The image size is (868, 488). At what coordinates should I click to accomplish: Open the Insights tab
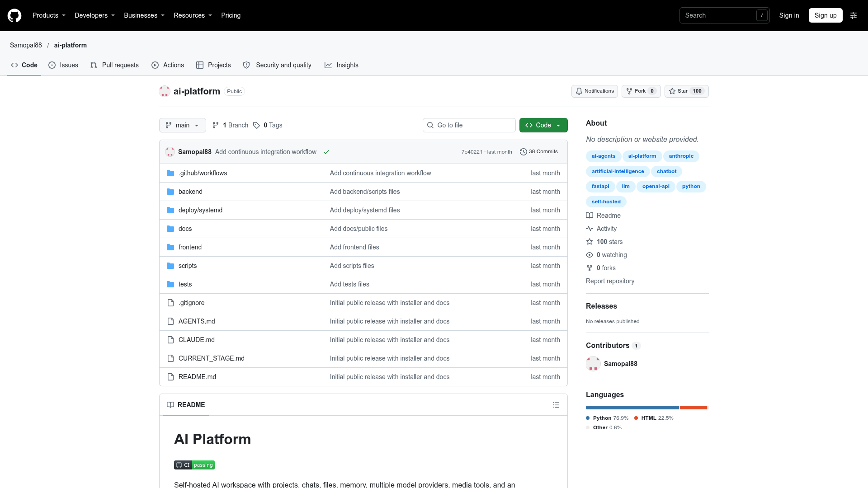(x=341, y=65)
